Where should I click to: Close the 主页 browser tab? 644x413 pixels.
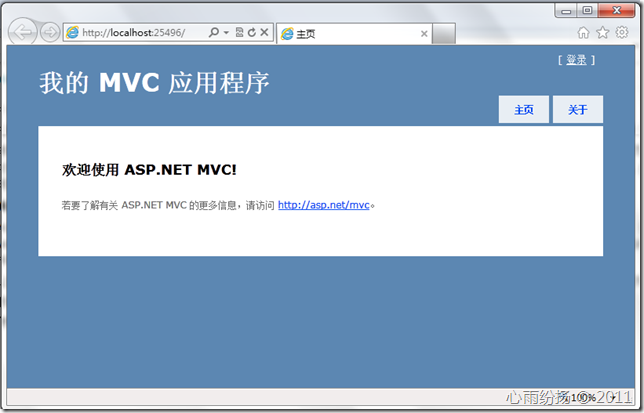424,34
